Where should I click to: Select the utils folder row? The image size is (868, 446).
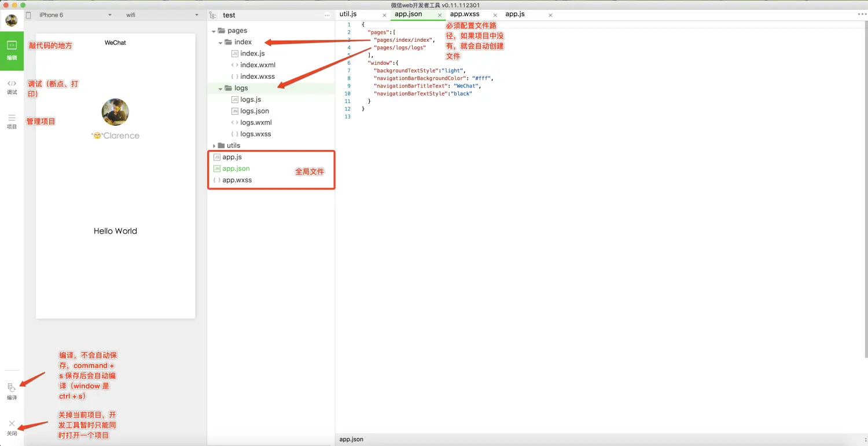pyautogui.click(x=271, y=145)
